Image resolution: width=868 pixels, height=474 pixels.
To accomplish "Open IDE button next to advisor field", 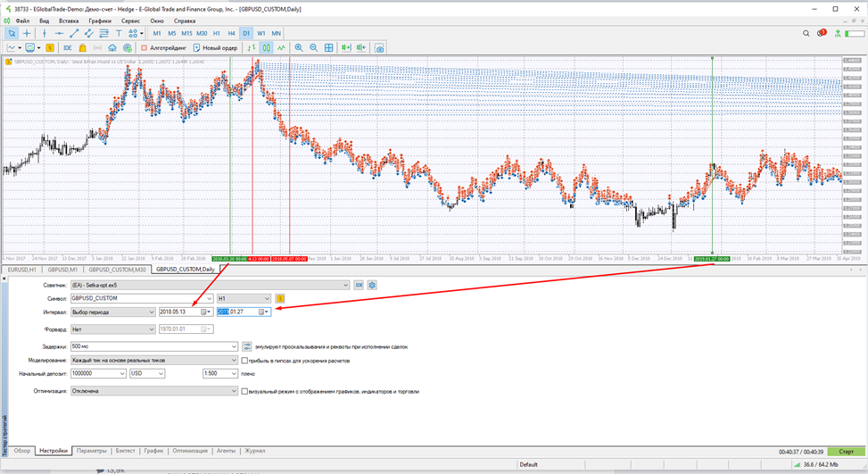I will [x=359, y=285].
